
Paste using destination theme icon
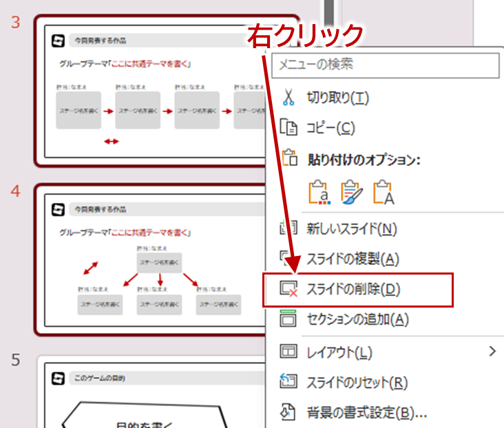[x=319, y=193]
